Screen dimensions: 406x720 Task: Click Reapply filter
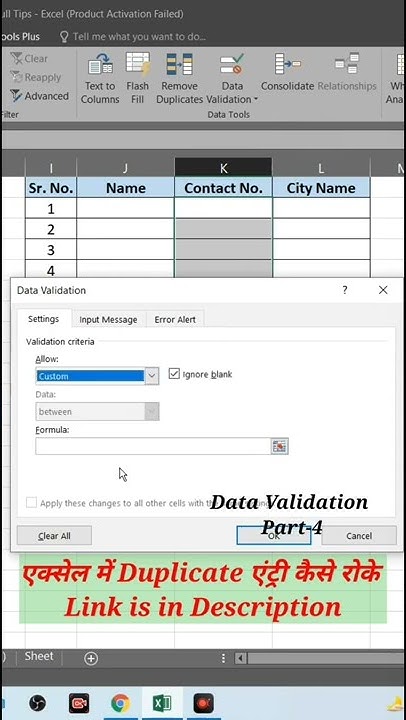pyautogui.click(x=36, y=77)
